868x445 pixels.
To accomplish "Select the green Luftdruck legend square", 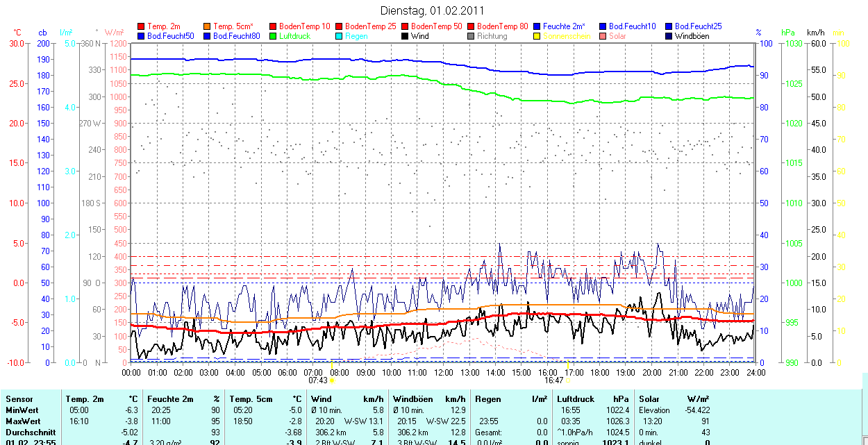I will tap(274, 36).
